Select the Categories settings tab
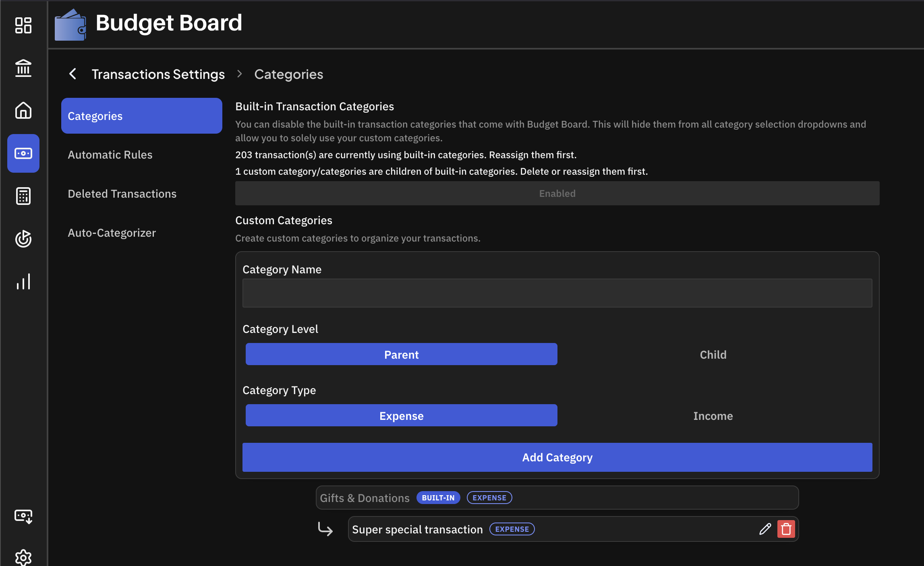The width and height of the screenshot is (924, 566). point(142,116)
